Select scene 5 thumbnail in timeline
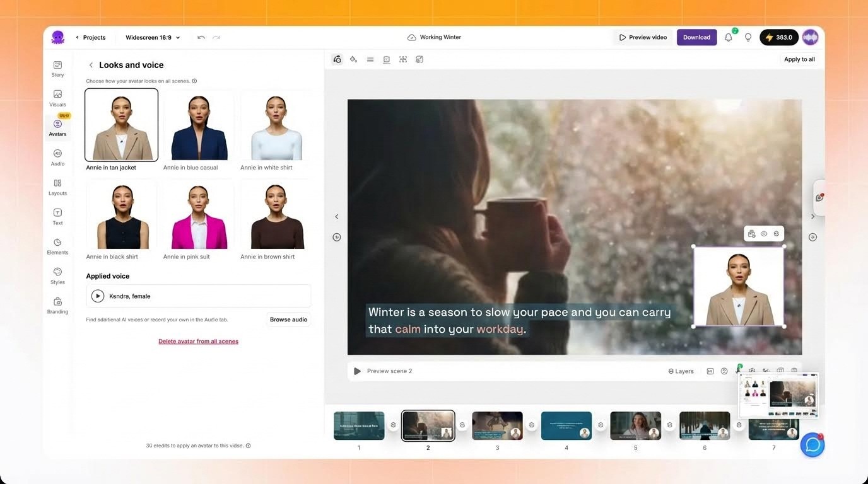The image size is (868, 484). tap(635, 425)
